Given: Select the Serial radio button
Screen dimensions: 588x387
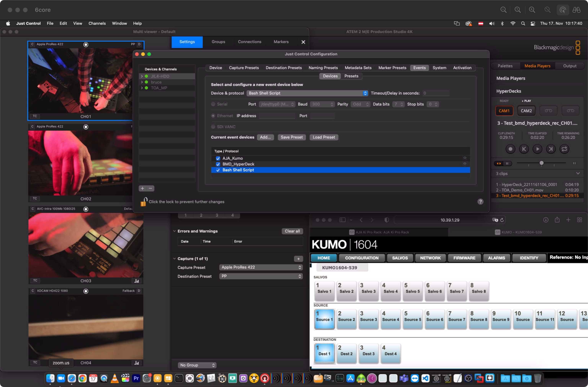Looking at the screenshot, I should [x=213, y=104].
